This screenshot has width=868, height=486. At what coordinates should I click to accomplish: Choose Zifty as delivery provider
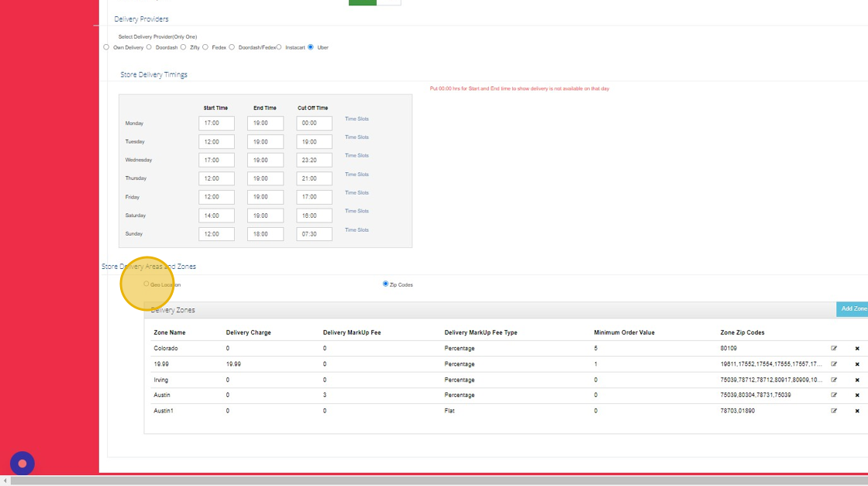tap(183, 47)
